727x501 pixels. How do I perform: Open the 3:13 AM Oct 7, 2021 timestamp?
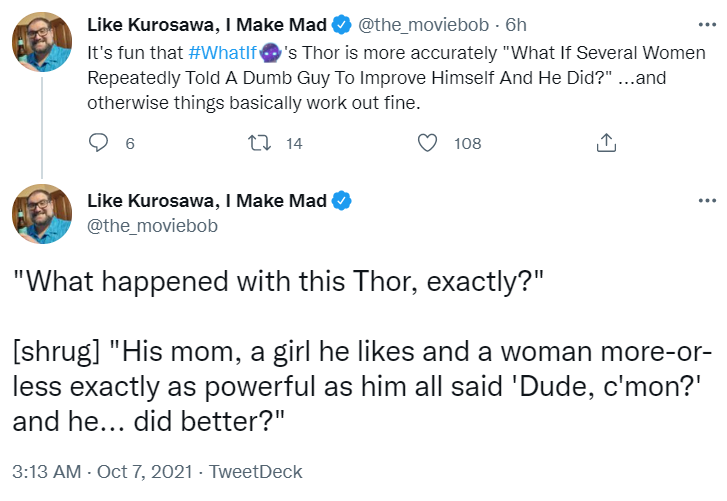click(x=102, y=472)
